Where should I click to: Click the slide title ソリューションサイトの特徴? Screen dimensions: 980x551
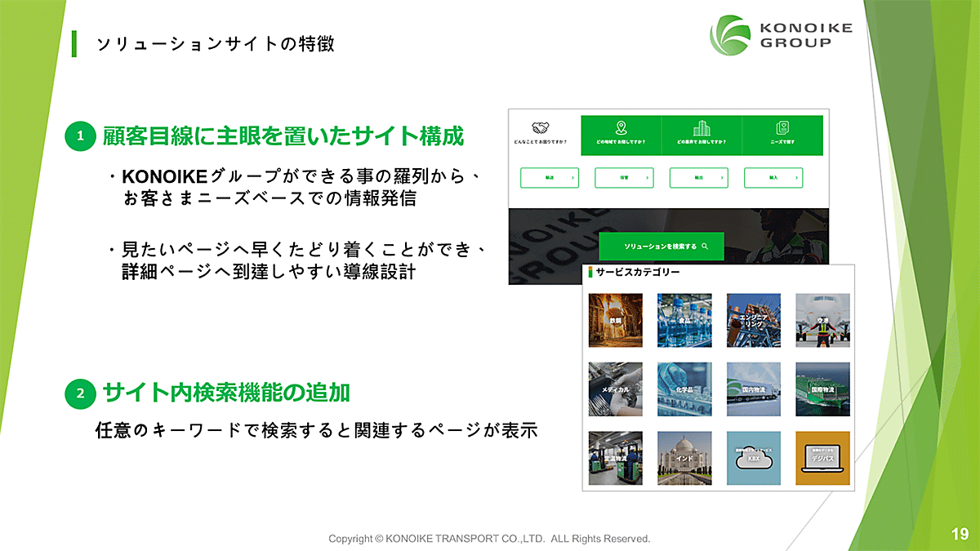click(216, 44)
